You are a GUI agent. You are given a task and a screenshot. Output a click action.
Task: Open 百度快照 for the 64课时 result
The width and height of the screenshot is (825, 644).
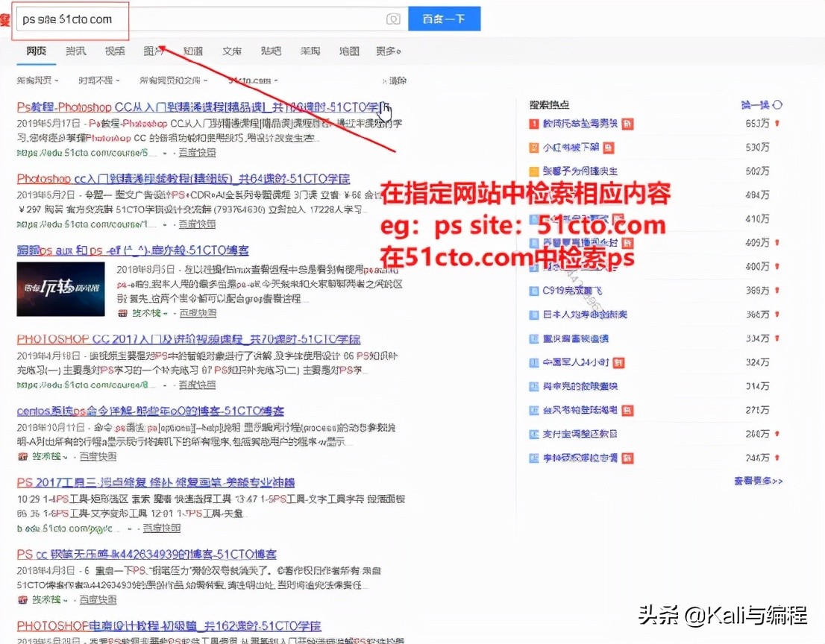click(197, 224)
